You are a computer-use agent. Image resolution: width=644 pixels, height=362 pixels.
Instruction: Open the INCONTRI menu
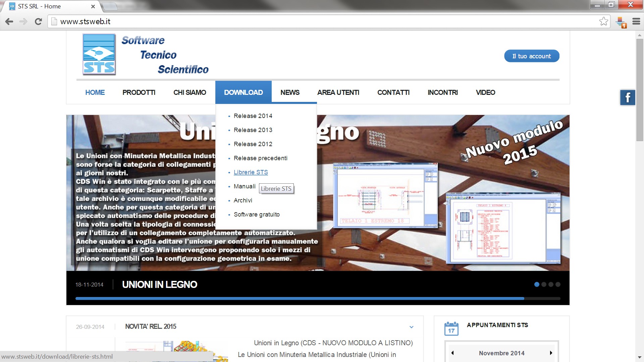click(443, 93)
